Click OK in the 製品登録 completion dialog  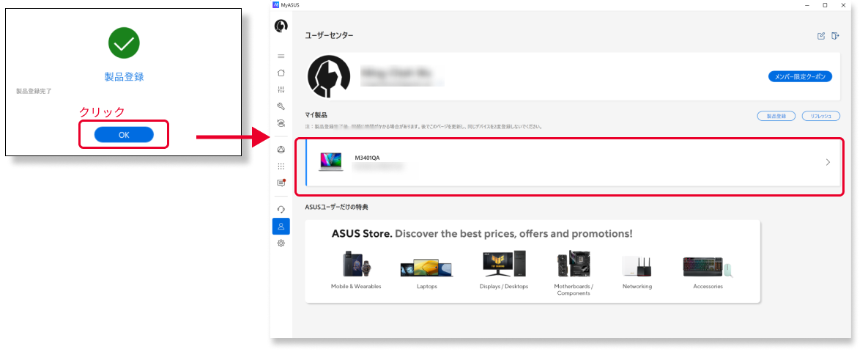(x=124, y=135)
